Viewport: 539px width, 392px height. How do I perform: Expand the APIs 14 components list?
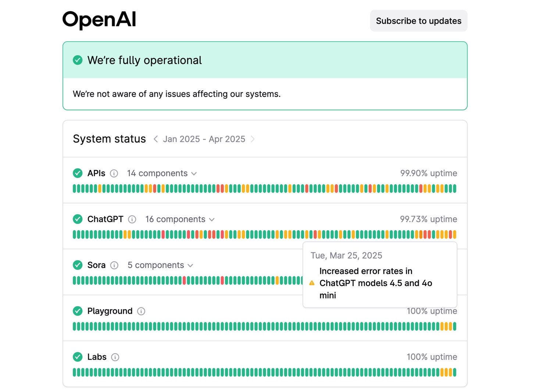162,174
